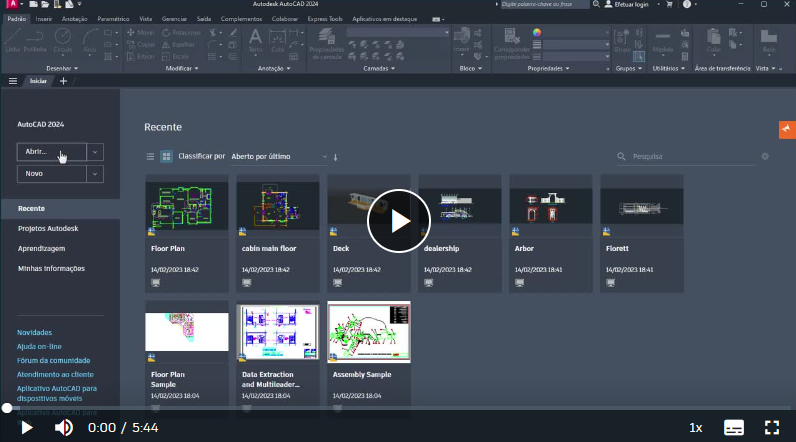Select the Arco arc tool
Image resolution: width=796 pixels, height=442 pixels.
tap(90, 40)
